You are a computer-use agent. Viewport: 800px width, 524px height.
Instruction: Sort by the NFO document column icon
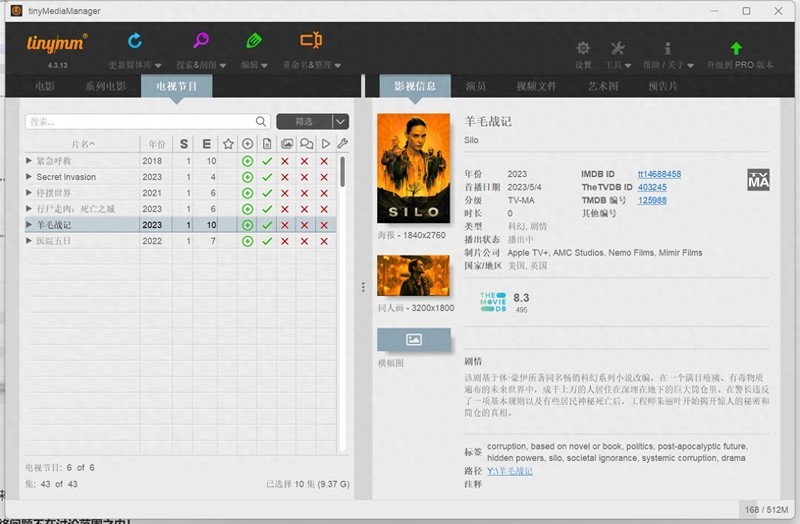coord(267,144)
